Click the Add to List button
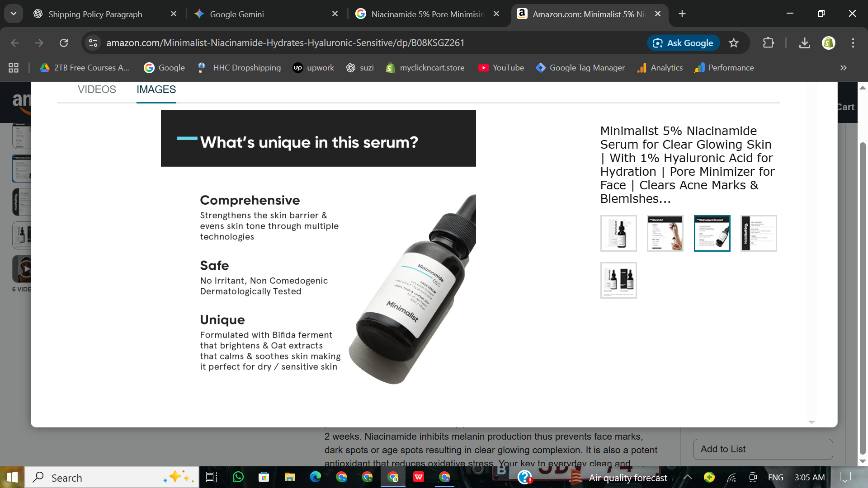868x488 pixels. [762, 449]
